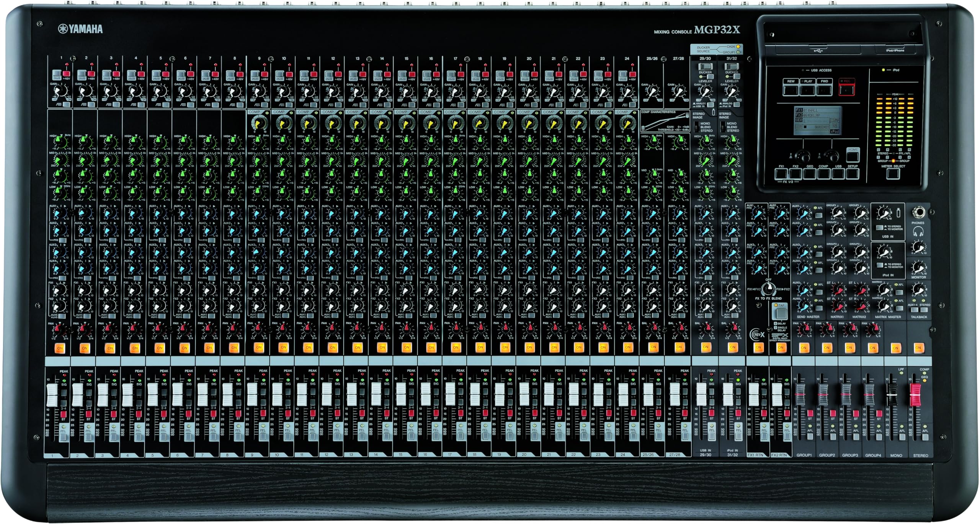Select MATRIX MASTER MATRIX2 knob
Screen dimensions: 980x524
point(884,305)
